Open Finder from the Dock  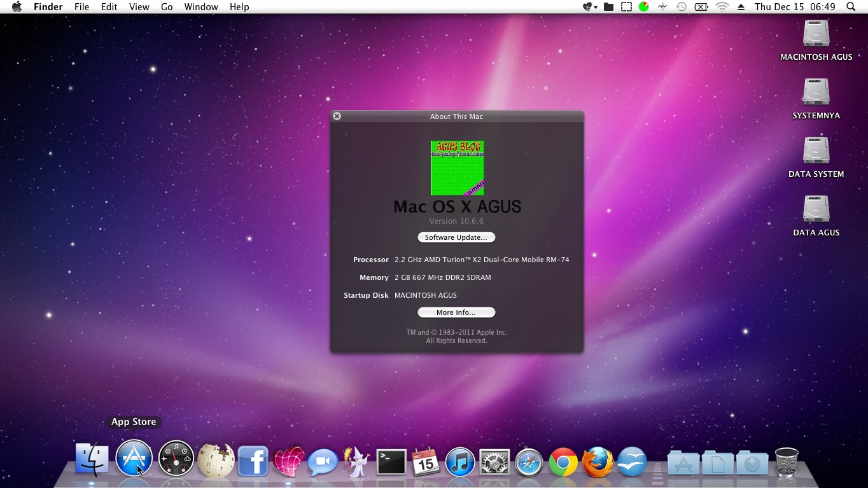tap(92, 459)
